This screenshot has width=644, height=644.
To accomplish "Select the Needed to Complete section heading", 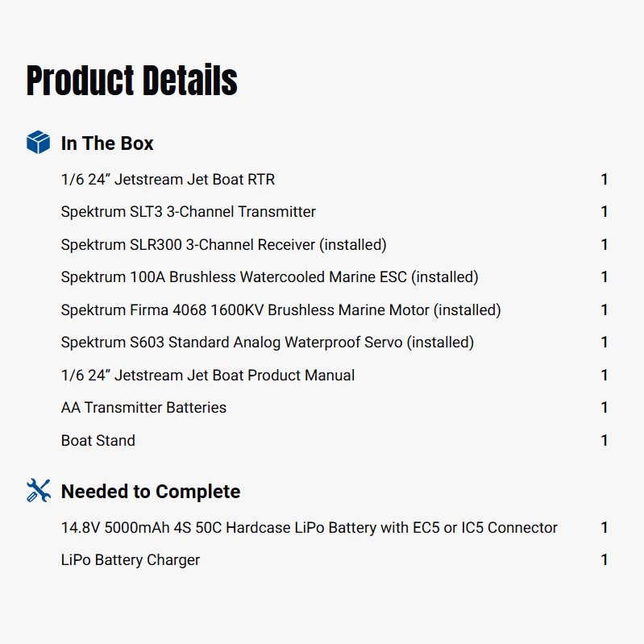I will click(151, 492).
